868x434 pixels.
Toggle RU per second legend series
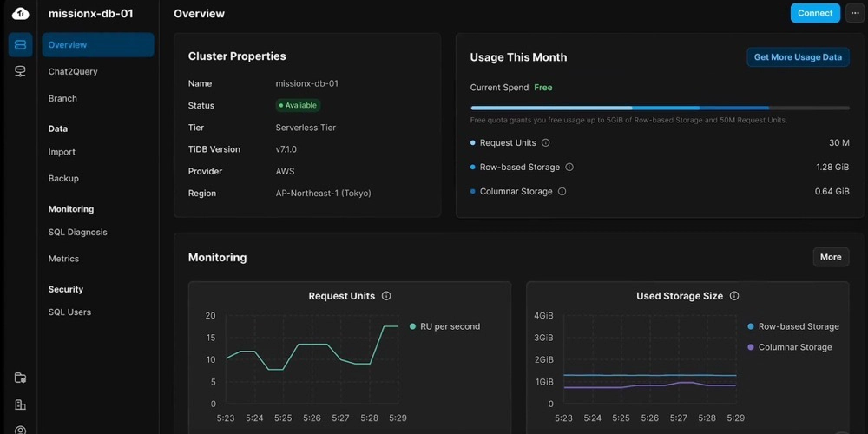[x=444, y=326]
